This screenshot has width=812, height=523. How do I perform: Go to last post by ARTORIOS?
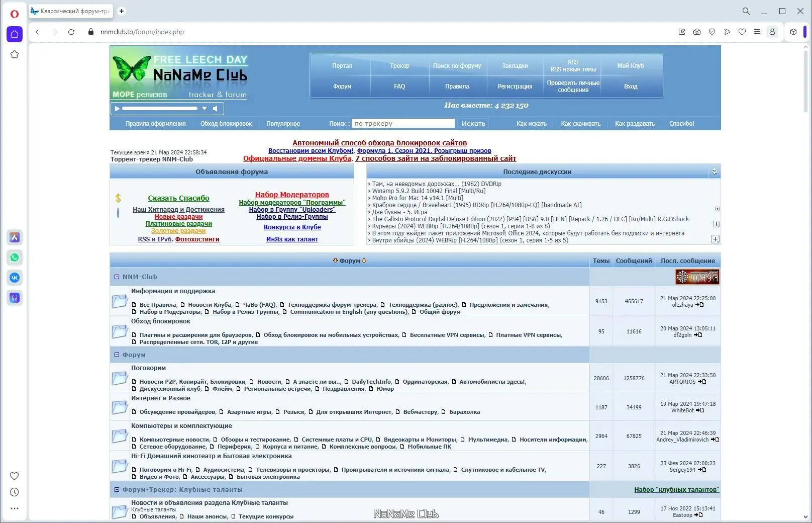click(702, 382)
